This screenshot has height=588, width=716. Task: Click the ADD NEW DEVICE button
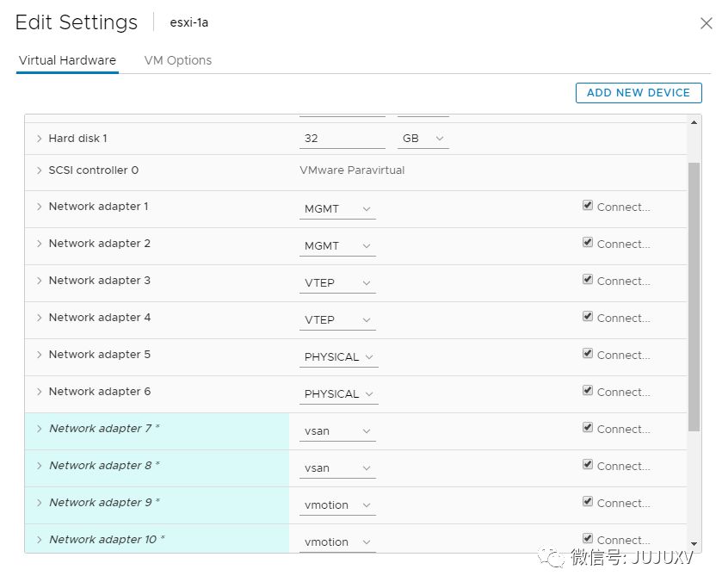pyautogui.click(x=639, y=93)
